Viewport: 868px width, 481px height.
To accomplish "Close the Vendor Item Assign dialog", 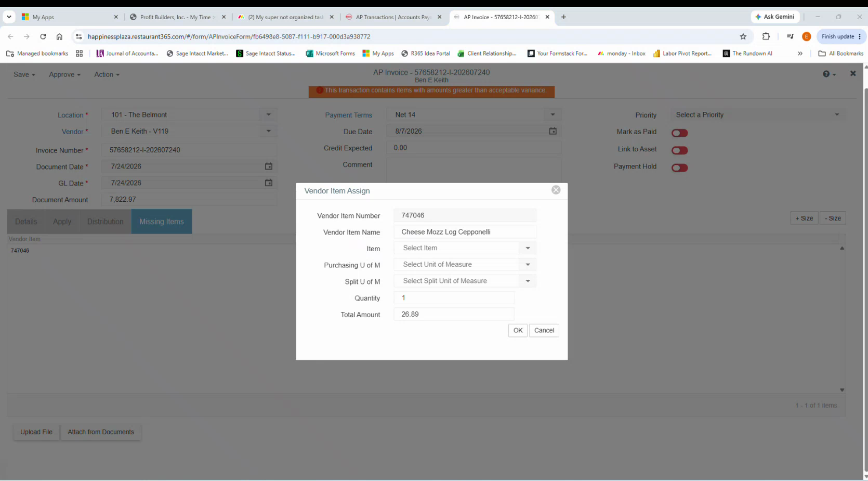I will [556, 190].
